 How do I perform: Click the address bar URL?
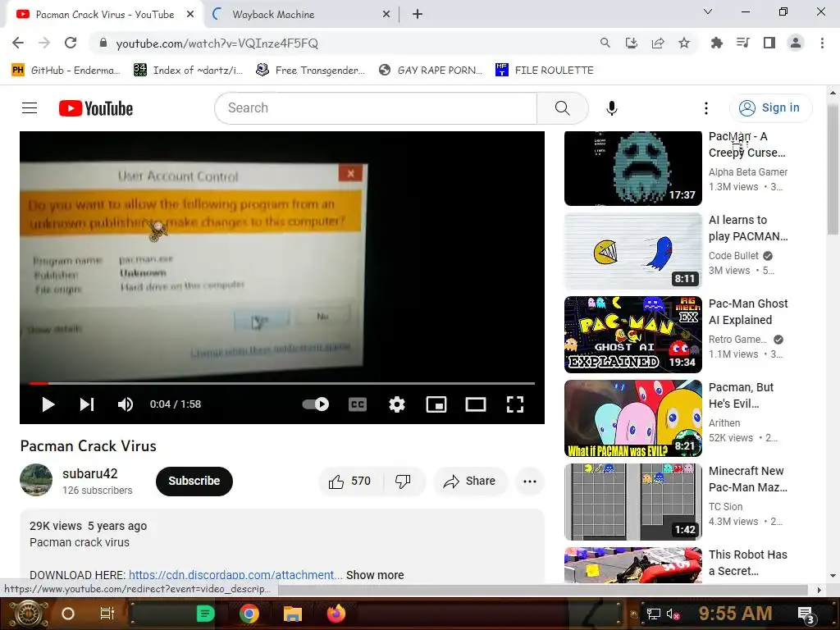217,43
